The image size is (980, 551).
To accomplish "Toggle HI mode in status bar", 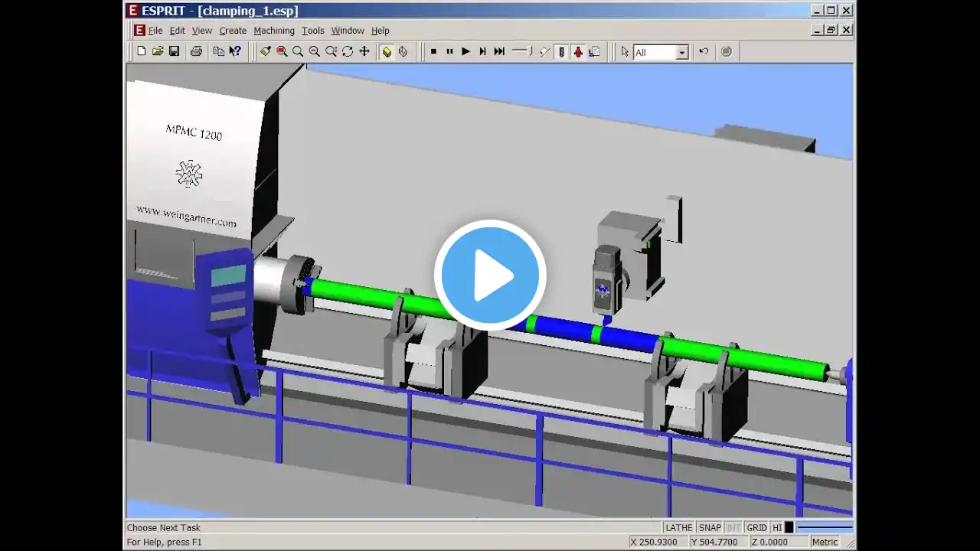I will (x=777, y=527).
